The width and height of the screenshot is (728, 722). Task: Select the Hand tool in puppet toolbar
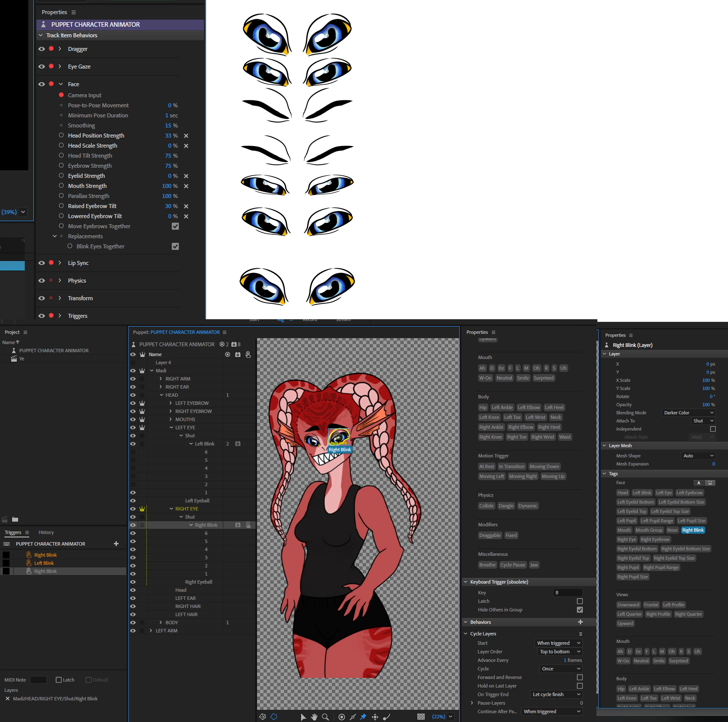point(314,717)
